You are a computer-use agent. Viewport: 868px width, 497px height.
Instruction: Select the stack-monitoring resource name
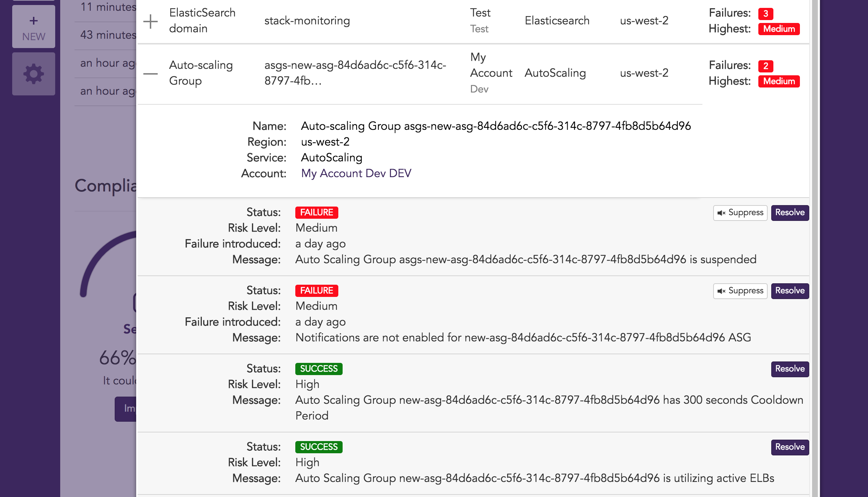point(307,21)
